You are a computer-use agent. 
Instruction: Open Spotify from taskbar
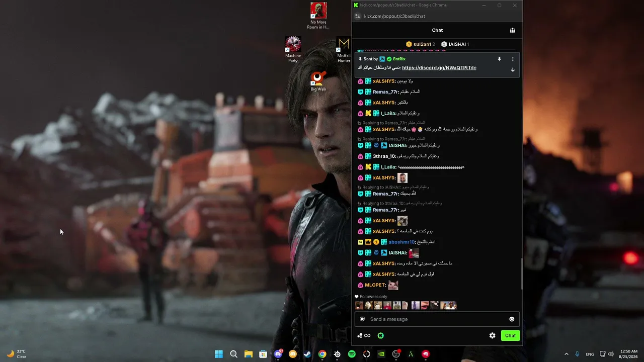[352, 354]
